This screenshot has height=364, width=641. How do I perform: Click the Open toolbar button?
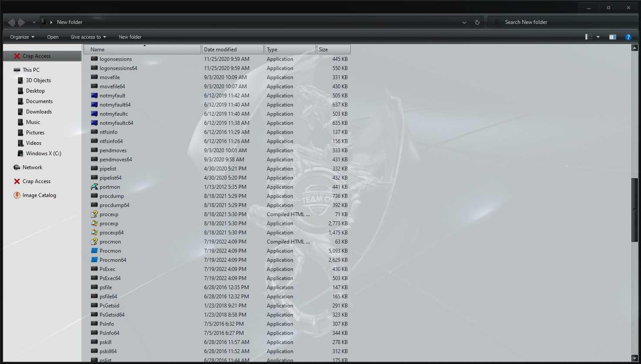coord(53,37)
